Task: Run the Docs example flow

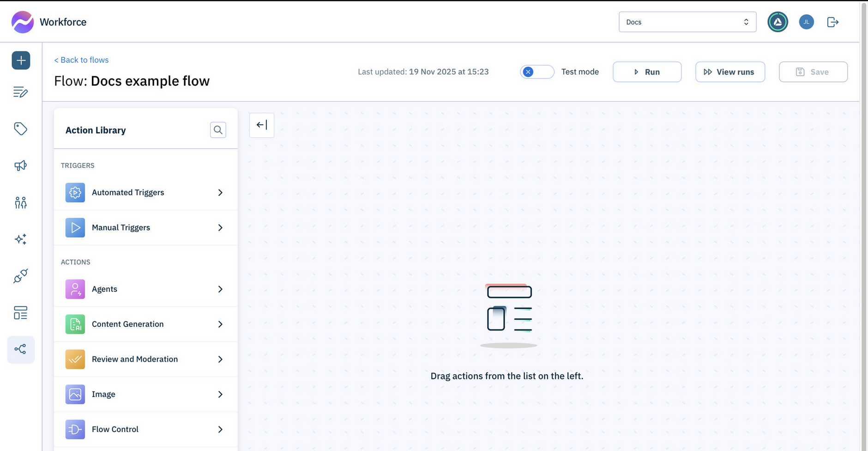Action: [x=647, y=72]
